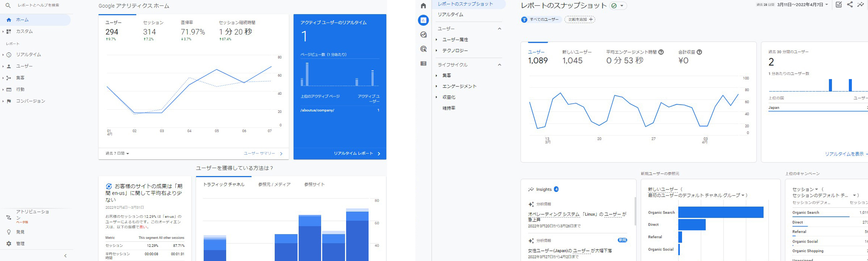Click the magnifier search icon in Universal Analytics
The image size is (868, 261).
[8, 5]
